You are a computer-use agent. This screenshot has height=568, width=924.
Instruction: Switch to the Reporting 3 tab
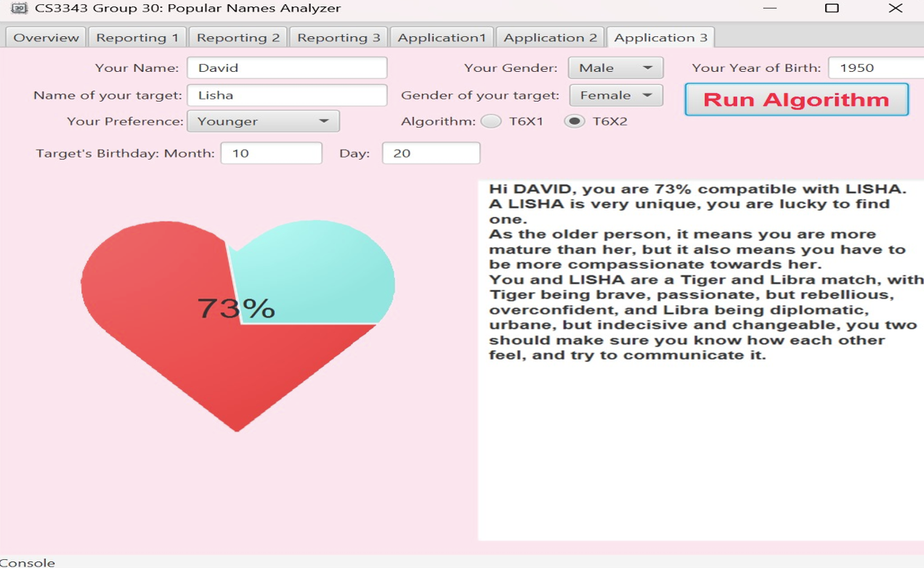[339, 38]
